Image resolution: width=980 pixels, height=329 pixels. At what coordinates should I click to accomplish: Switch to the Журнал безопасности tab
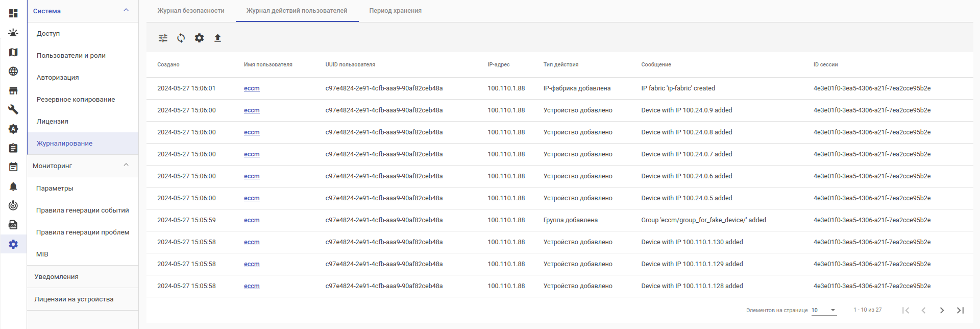(191, 11)
